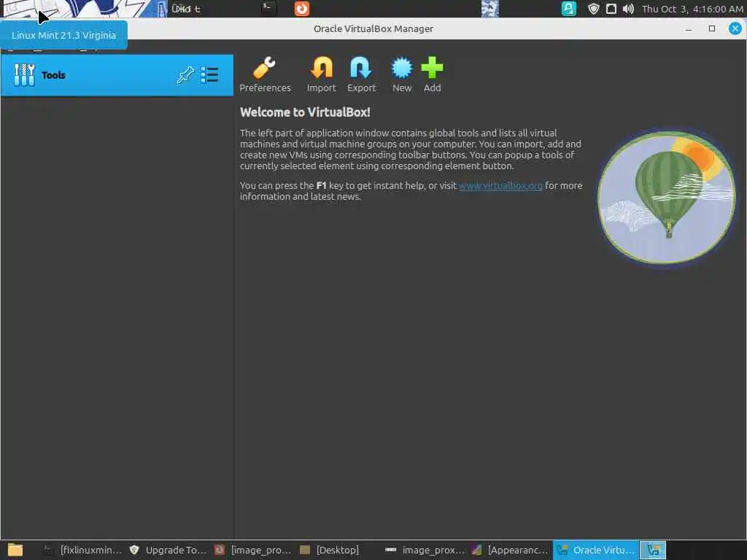Image resolution: width=747 pixels, height=560 pixels.
Task: Open VirtualBox Preferences
Action: pyautogui.click(x=264, y=75)
